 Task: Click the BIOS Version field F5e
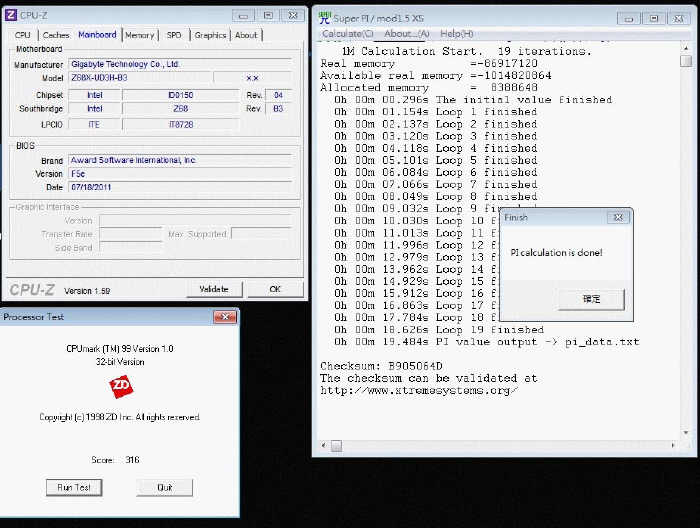coord(180,174)
